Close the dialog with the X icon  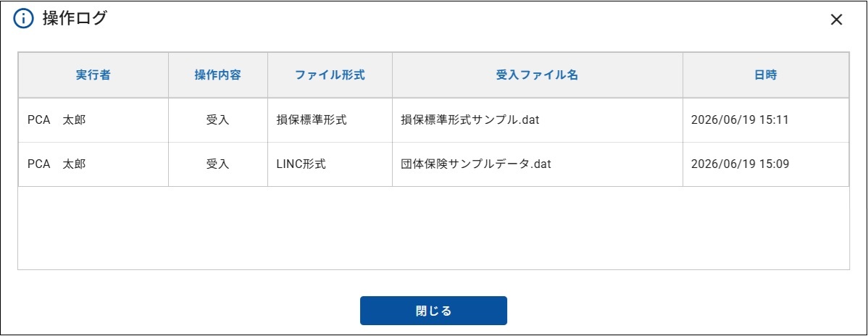[x=836, y=20]
